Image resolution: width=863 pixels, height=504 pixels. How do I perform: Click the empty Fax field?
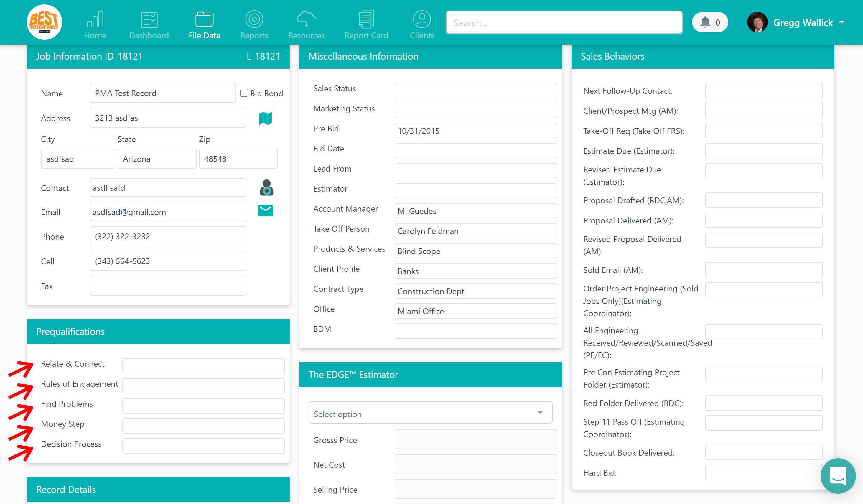pos(168,286)
